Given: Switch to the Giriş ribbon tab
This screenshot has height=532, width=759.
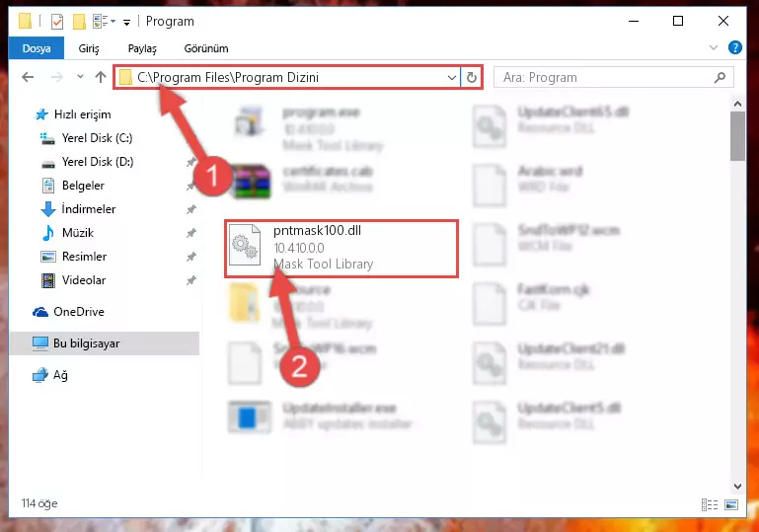Looking at the screenshot, I should pyautogui.click(x=89, y=48).
